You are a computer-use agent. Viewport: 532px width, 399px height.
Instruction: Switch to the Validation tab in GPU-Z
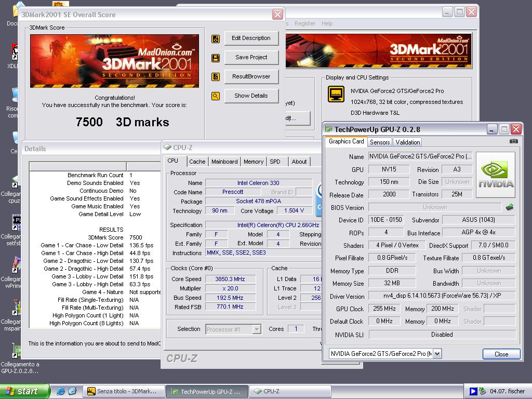click(x=407, y=142)
